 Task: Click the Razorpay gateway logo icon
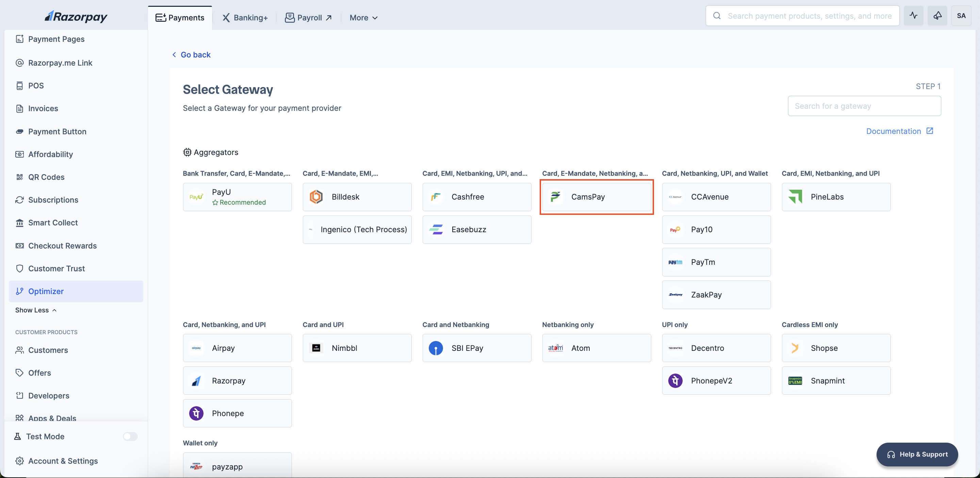click(x=196, y=381)
